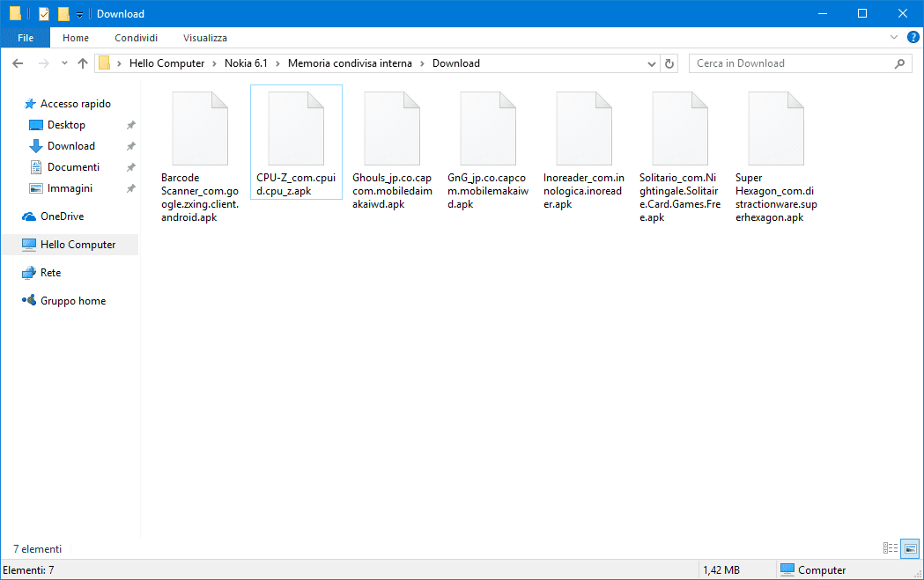Image resolution: width=924 pixels, height=580 pixels.
Task: Click the Cerca in Download search field
Action: pos(788,63)
